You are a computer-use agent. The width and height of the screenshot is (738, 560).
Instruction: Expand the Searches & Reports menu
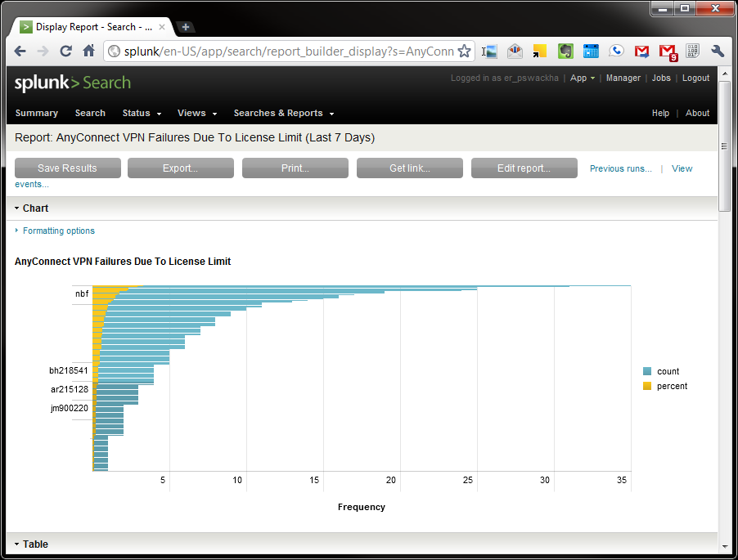point(284,114)
